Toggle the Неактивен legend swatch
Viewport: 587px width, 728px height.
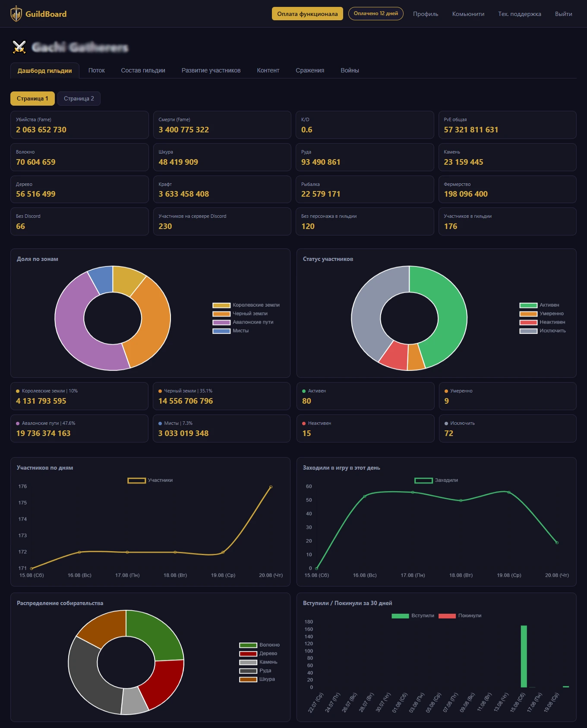[528, 323]
